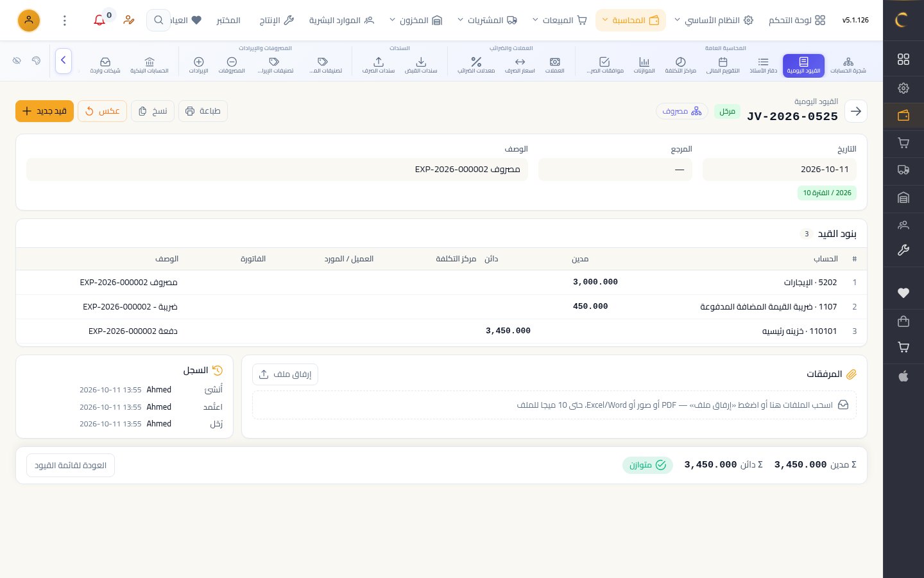Open اسعار الصرف exchange rates

(x=520, y=65)
